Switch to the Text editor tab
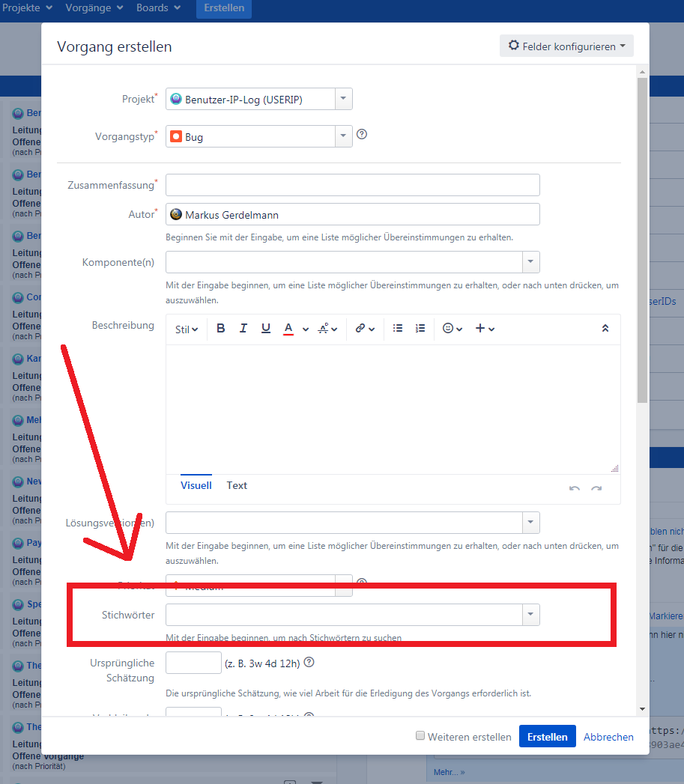Viewport: 684px width, 784px height. click(x=237, y=485)
